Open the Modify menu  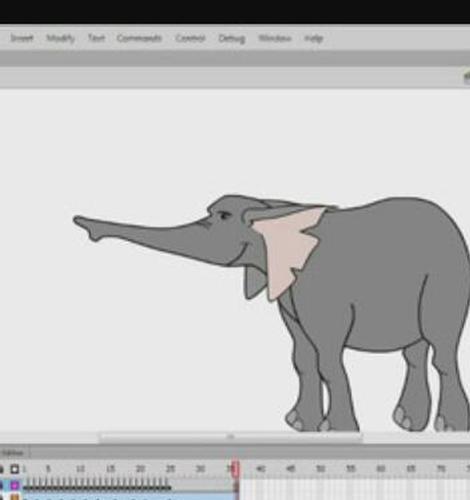(x=60, y=38)
